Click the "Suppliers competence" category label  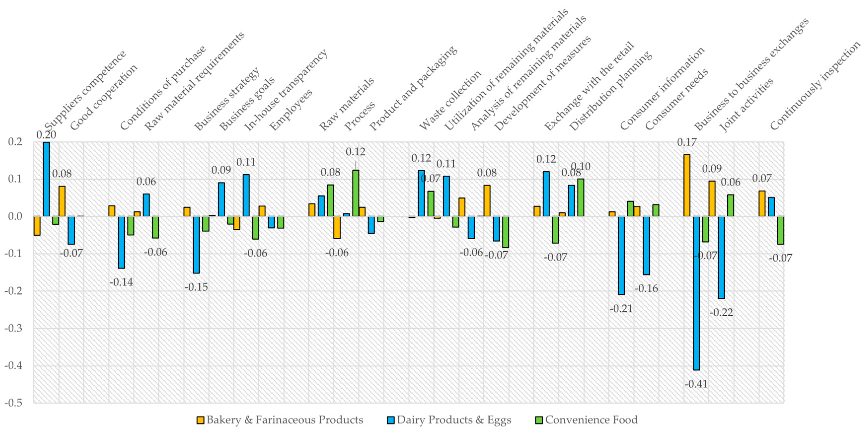[85, 90]
